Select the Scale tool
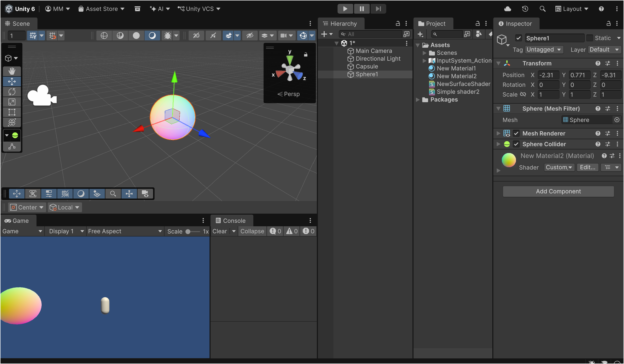This screenshot has width=624, height=364. pyautogui.click(x=12, y=102)
